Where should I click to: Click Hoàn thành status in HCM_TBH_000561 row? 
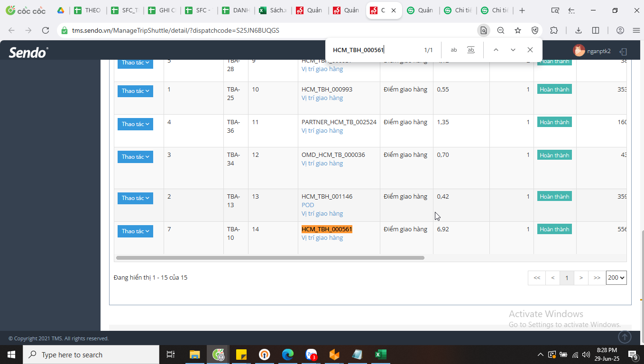click(x=554, y=229)
